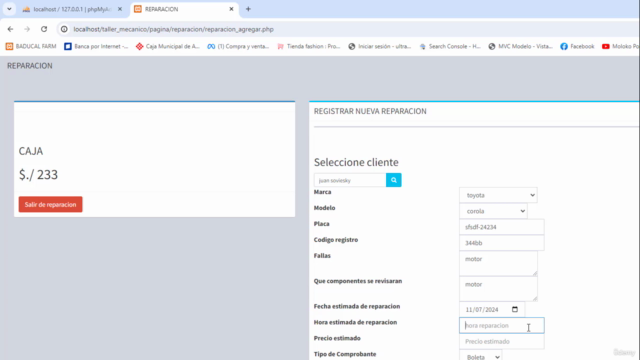Screen dimensions: 640x360
Task: Open Search Console bookmark
Action: [x=450, y=47]
